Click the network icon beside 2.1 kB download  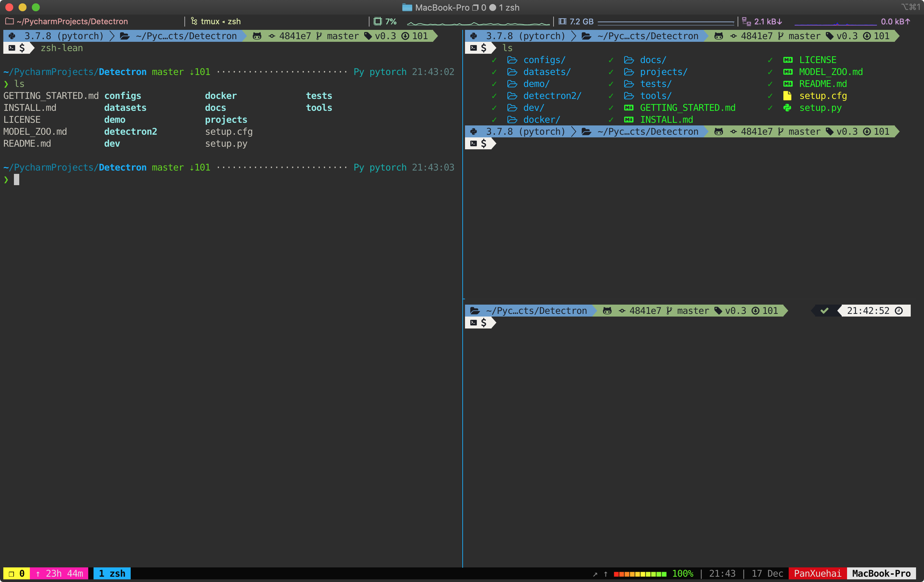pos(746,22)
